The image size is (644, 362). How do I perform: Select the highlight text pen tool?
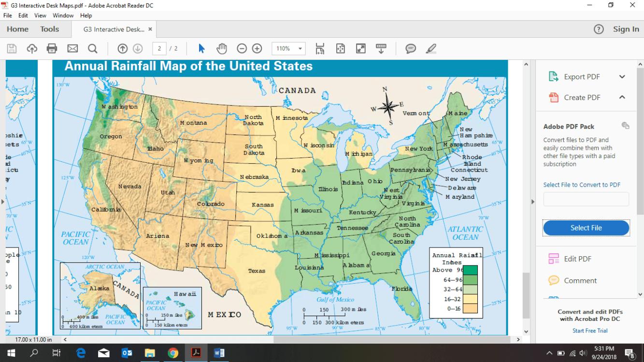pos(431,48)
